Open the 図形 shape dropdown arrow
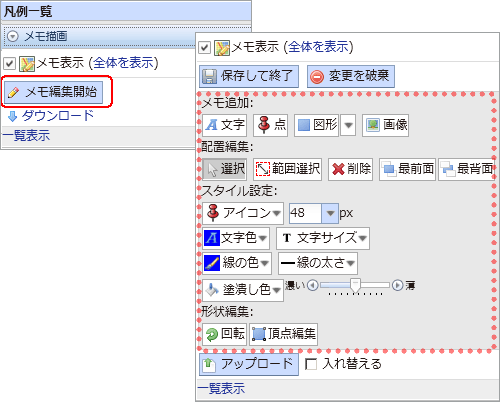 (348, 125)
